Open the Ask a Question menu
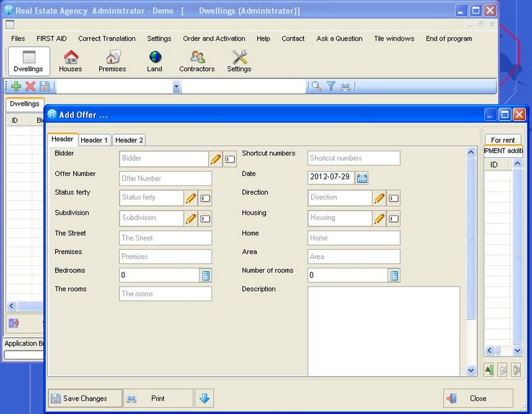 (x=339, y=39)
